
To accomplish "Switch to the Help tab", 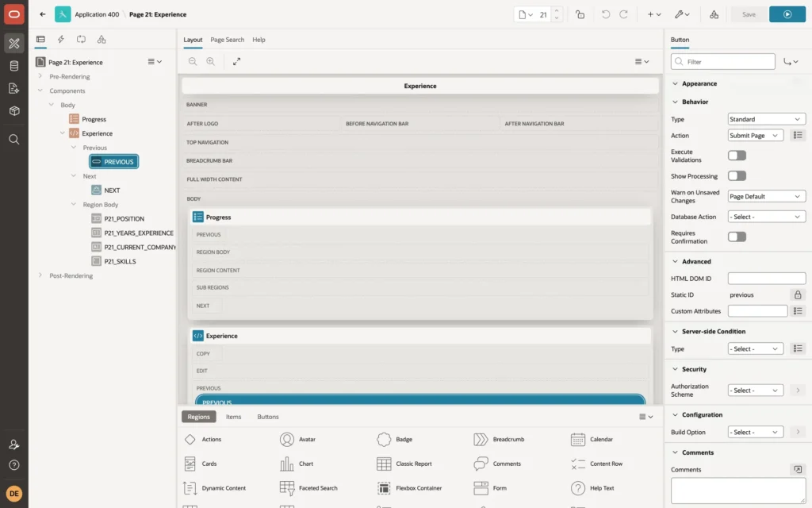I will coord(259,40).
